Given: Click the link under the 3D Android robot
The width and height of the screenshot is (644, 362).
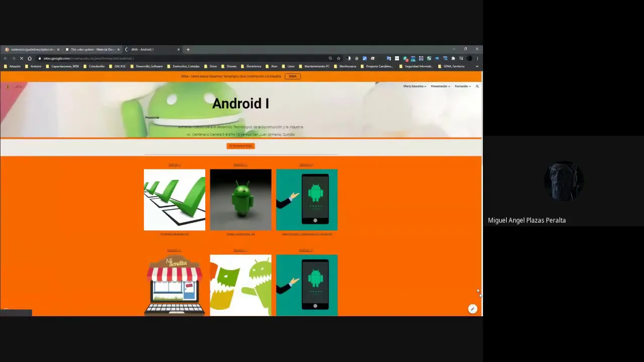Looking at the screenshot, I should (x=240, y=234).
